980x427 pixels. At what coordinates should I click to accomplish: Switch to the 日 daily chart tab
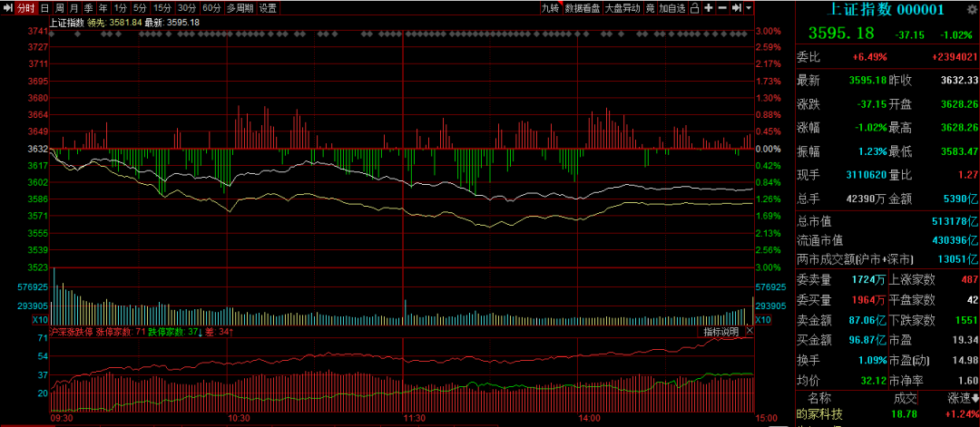pyautogui.click(x=44, y=8)
